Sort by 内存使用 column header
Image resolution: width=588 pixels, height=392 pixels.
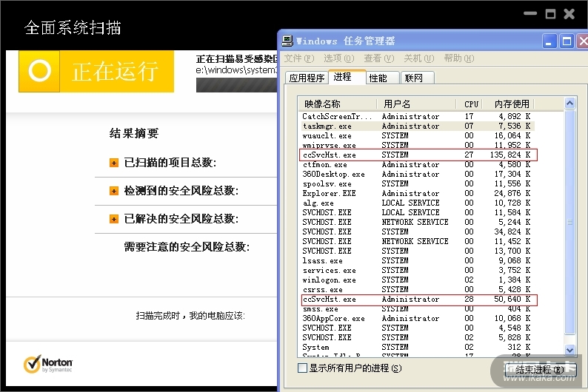click(x=509, y=104)
